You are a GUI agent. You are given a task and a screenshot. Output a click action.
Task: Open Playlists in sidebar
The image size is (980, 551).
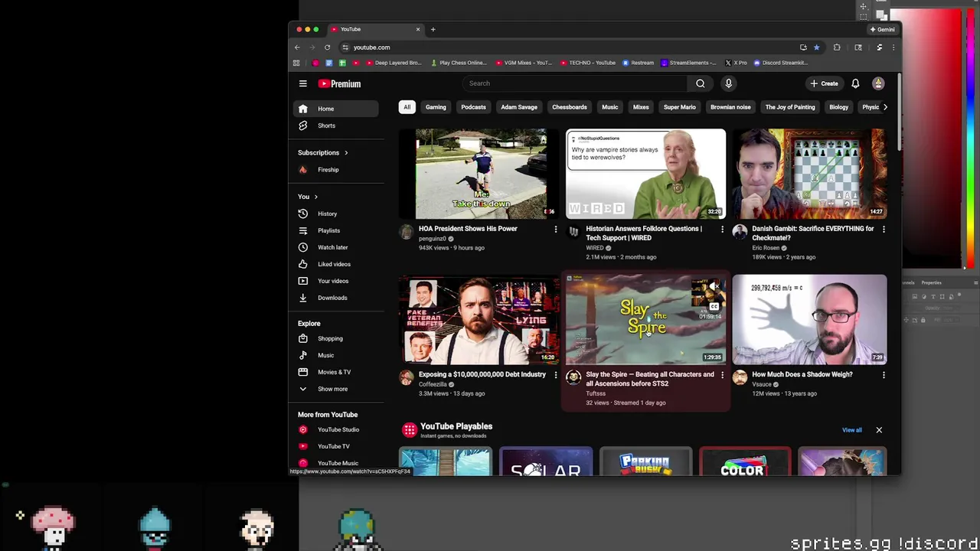pos(337,230)
